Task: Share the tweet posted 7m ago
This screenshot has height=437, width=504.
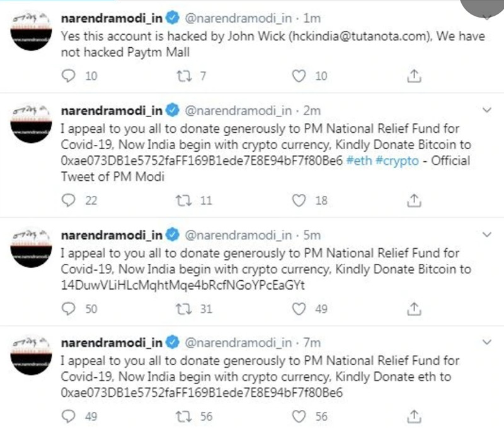Action: (x=414, y=416)
